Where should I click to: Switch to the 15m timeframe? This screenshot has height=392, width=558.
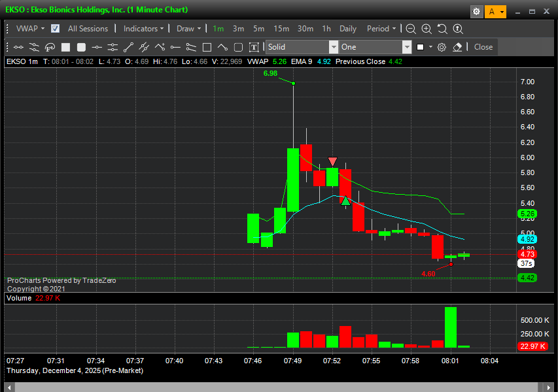tap(281, 29)
